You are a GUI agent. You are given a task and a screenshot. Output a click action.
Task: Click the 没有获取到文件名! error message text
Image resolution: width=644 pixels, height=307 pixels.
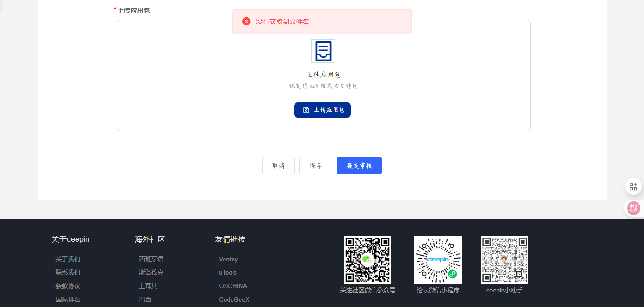[x=283, y=22]
